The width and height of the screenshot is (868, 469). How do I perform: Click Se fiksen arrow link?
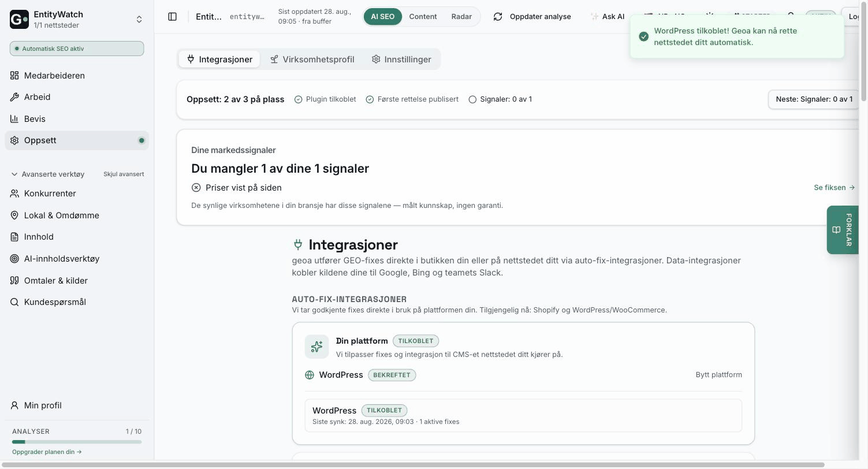pyautogui.click(x=834, y=188)
